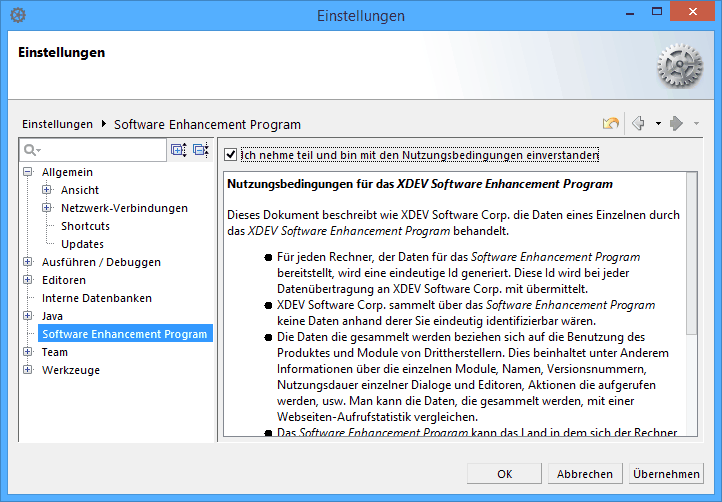Click the 'Einstellungen' breadcrumb label
722x502 pixels.
pyautogui.click(x=57, y=124)
